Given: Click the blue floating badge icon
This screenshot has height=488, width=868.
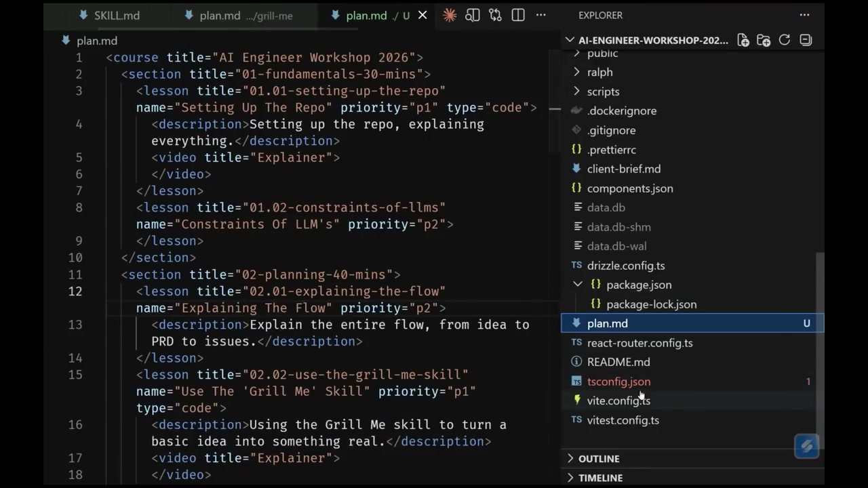Looking at the screenshot, I should [x=806, y=446].
